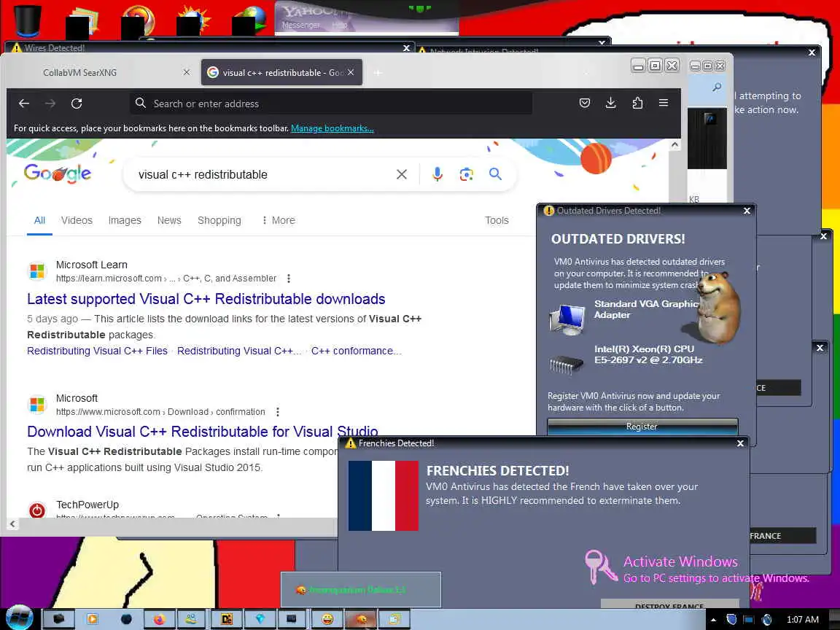Click the volume icon in the system tray
Screen dimensions: 840x630
[x=766, y=620]
